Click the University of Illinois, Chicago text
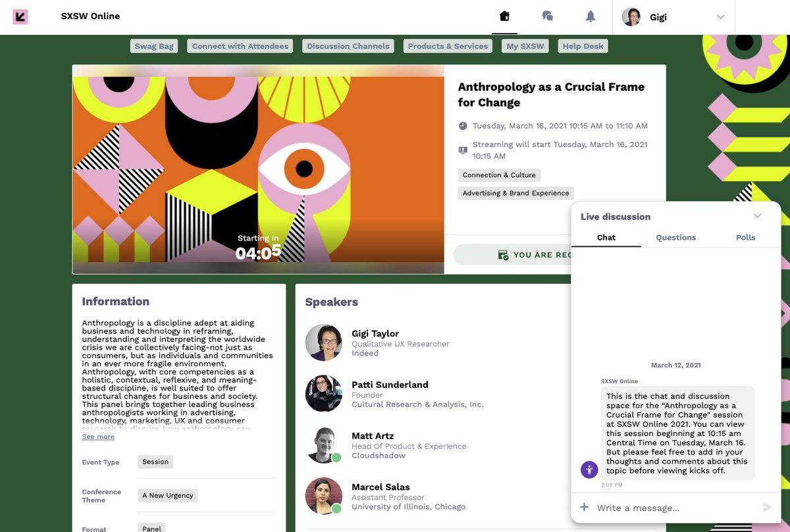The height and width of the screenshot is (532, 790). coord(408,507)
